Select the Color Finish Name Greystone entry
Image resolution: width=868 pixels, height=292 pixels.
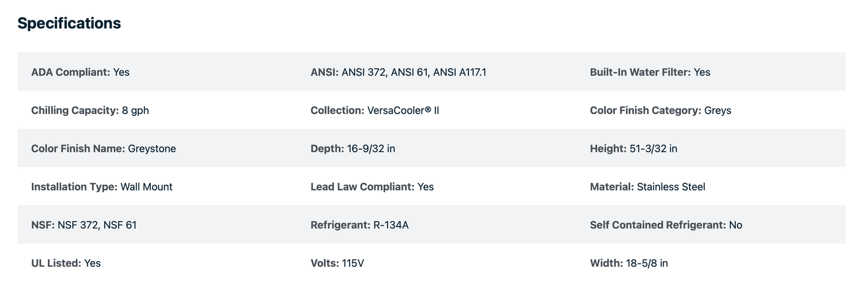pos(103,148)
